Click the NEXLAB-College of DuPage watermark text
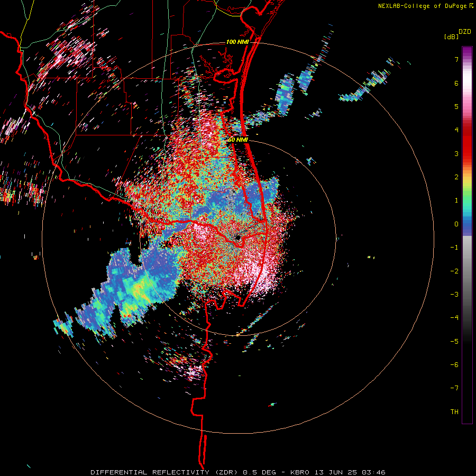 423,6
